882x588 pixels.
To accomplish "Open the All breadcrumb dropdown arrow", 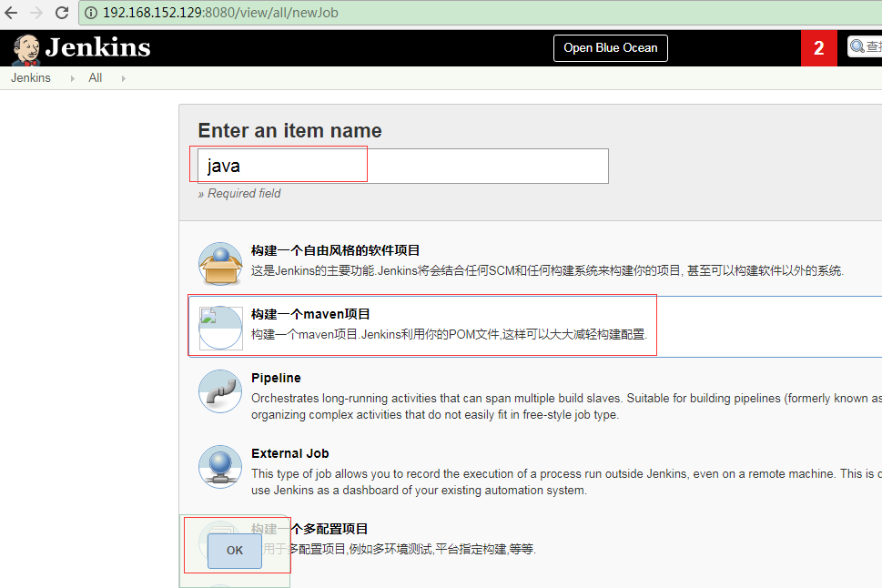I will [x=123, y=79].
